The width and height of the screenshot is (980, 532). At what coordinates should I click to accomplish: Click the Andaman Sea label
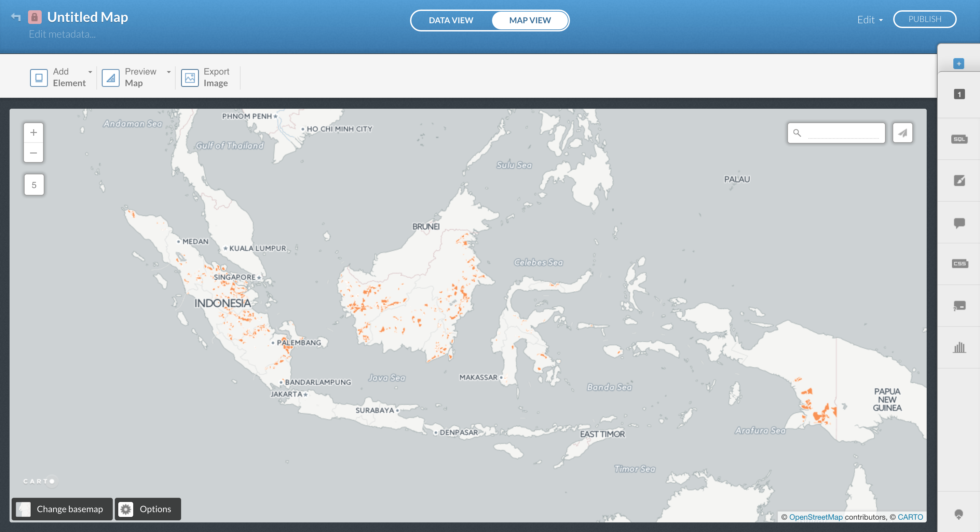tap(133, 124)
